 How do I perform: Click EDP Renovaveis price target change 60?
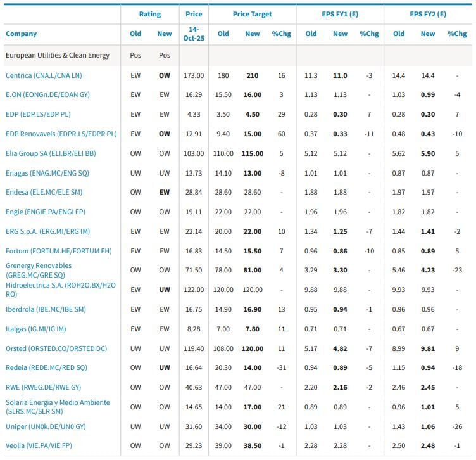tap(282, 134)
